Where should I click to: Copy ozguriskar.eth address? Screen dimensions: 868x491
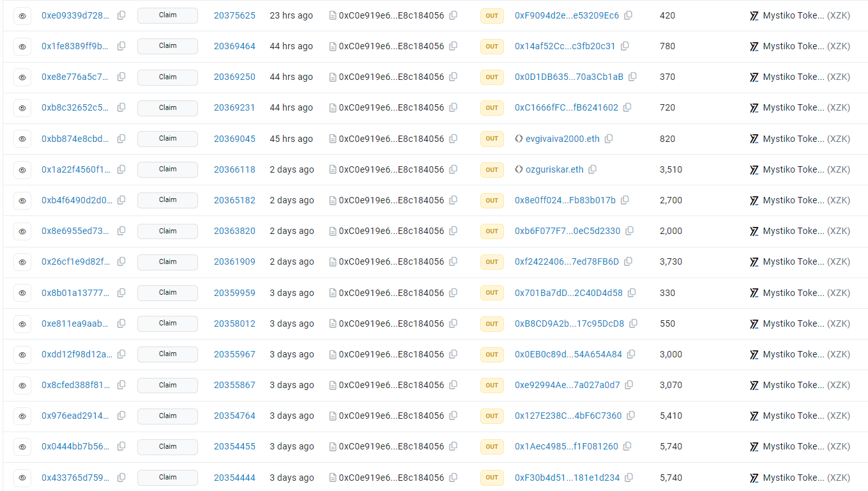click(593, 169)
